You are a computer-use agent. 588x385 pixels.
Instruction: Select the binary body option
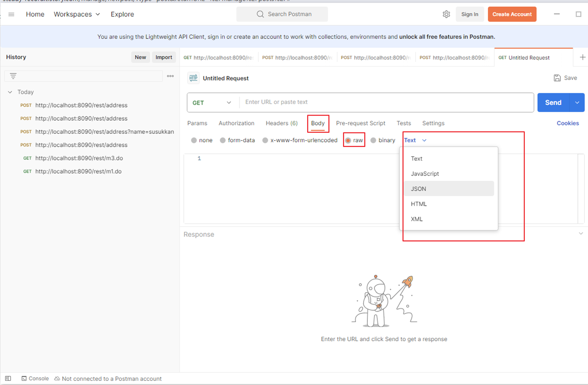pos(383,140)
